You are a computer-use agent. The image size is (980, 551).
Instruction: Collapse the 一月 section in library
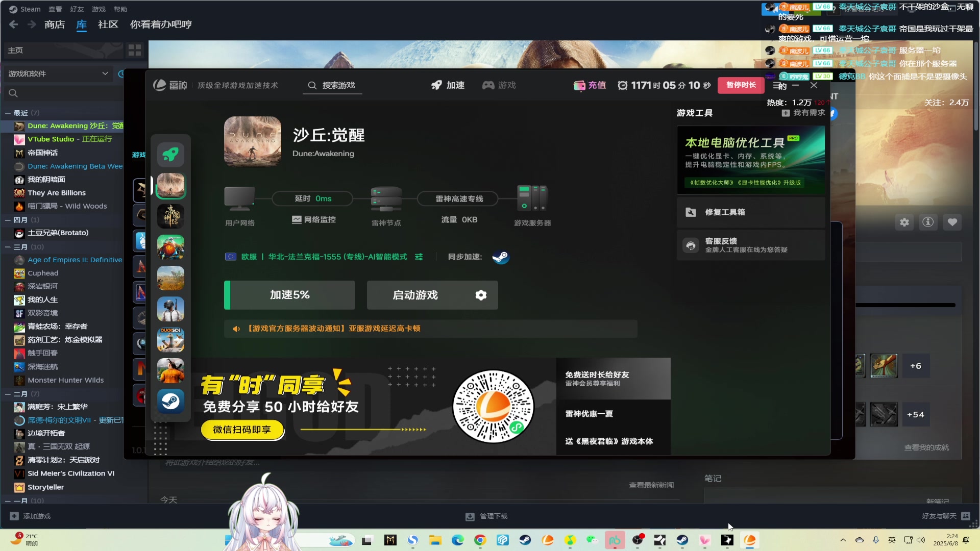[x=8, y=501]
